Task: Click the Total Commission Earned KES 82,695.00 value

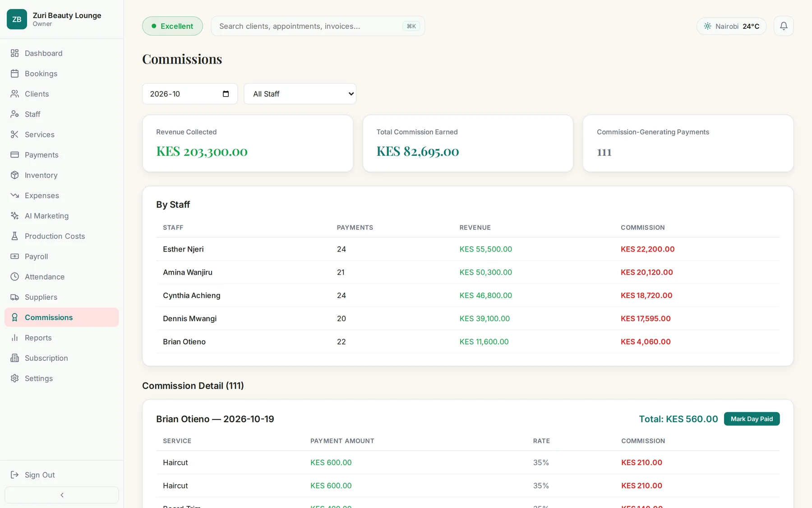Action: [x=418, y=152]
